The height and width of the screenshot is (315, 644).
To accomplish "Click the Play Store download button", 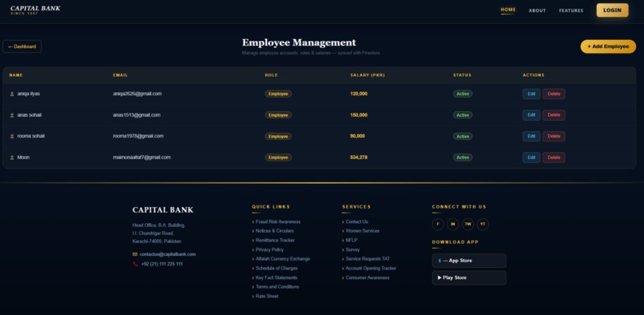I will (x=469, y=278).
